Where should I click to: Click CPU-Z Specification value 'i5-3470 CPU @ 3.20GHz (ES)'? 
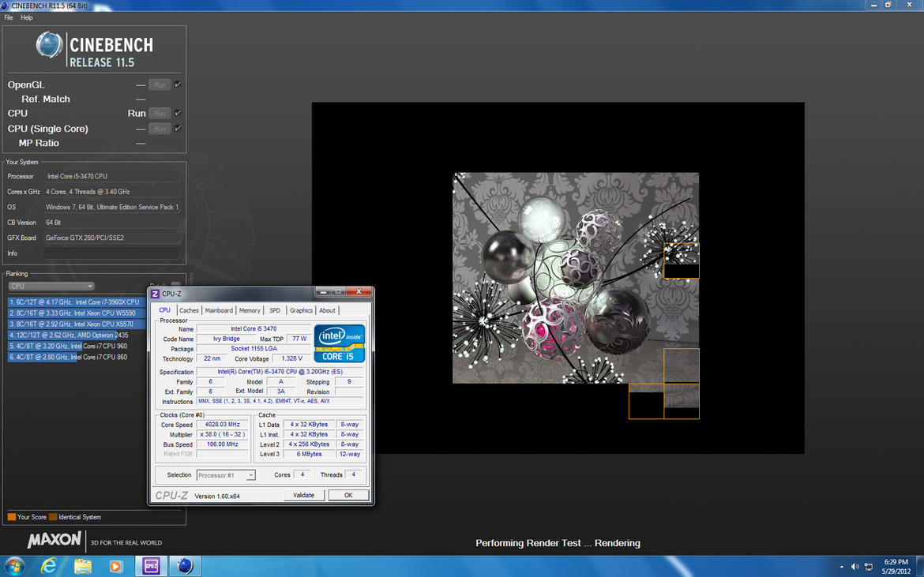(x=280, y=372)
